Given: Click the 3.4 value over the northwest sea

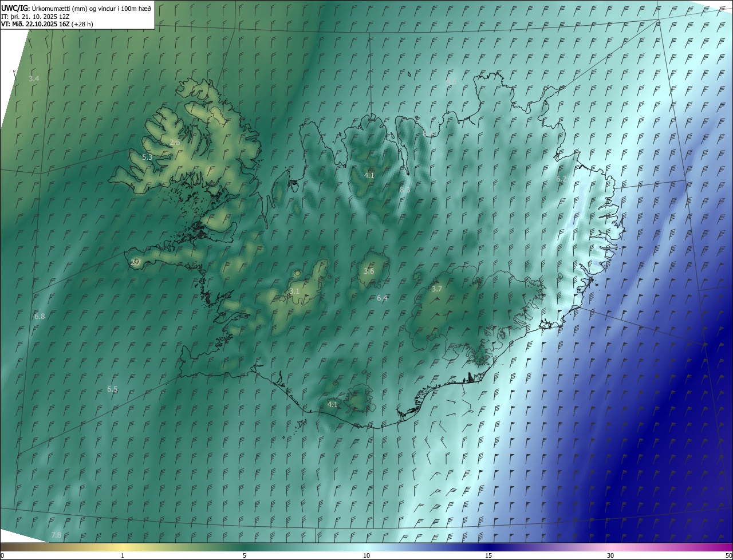Looking at the screenshot, I should click(x=34, y=78).
